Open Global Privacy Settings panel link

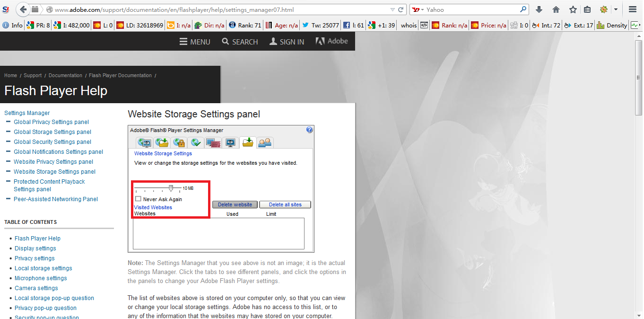(x=51, y=122)
